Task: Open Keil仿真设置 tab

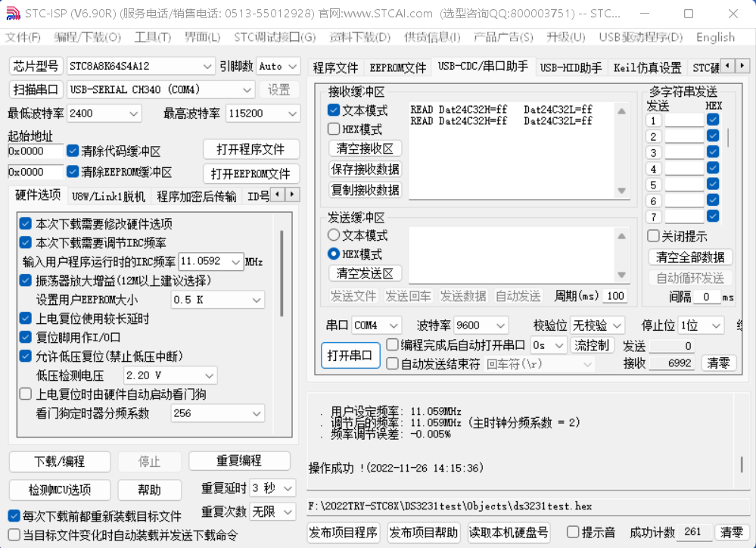Action: [648, 68]
